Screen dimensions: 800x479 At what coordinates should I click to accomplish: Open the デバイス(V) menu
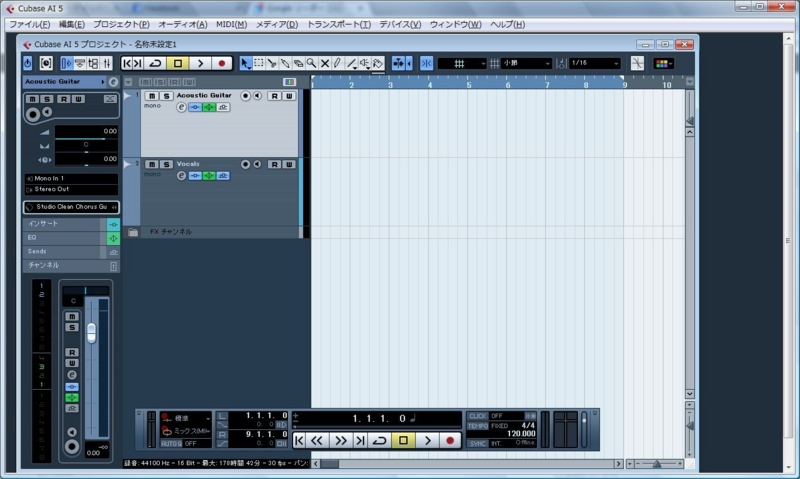[x=400, y=24]
